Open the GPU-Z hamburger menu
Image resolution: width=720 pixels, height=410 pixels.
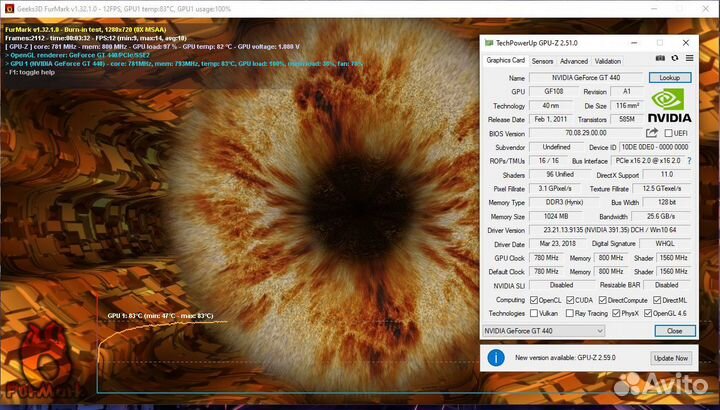[x=688, y=60]
